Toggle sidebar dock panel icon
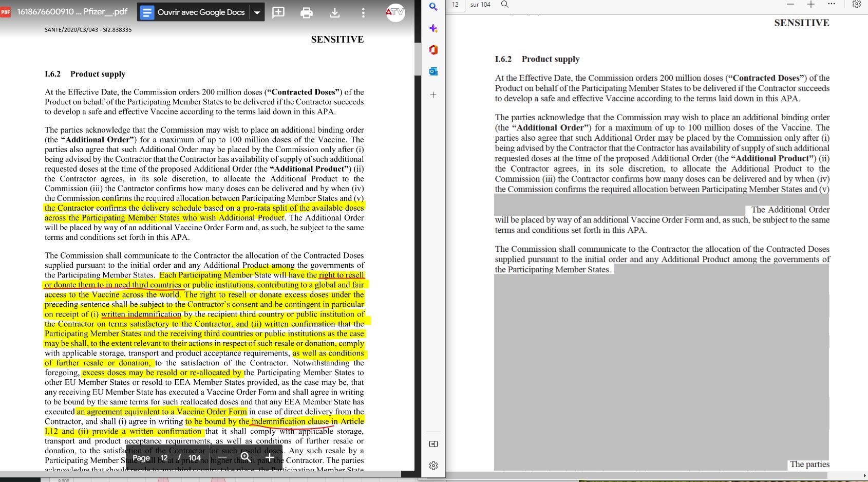The width and height of the screenshot is (868, 482). click(x=433, y=444)
